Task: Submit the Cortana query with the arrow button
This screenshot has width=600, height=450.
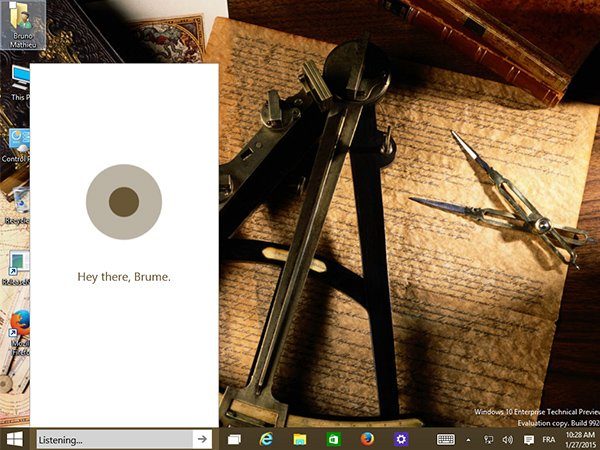Action: point(202,439)
